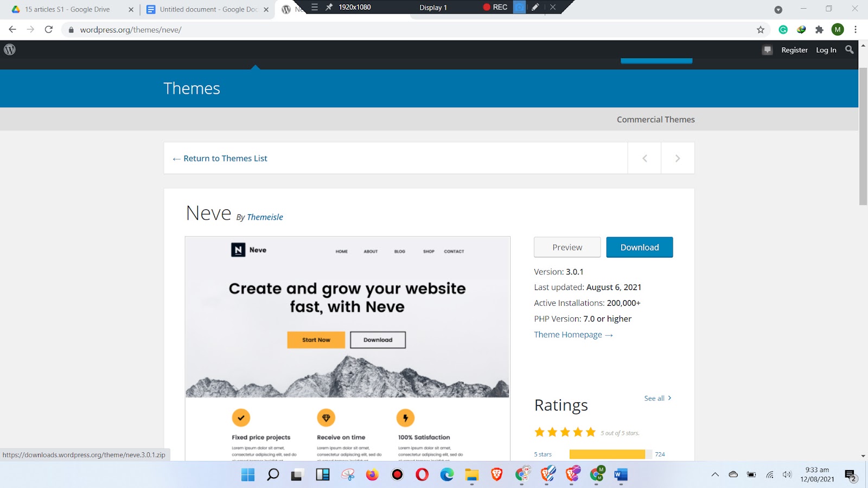Click the Neve theme screenshot preview
Viewport: 868px width, 488px height.
click(347, 349)
